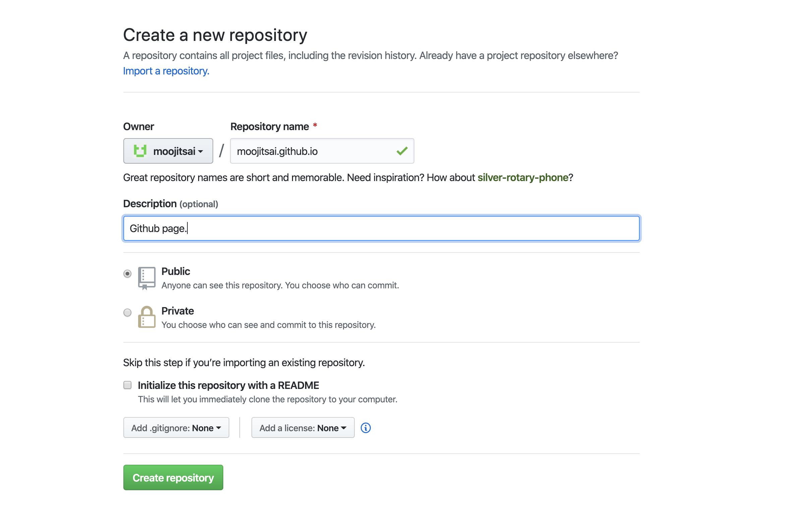Click the green checkmark in repository name
The image size is (812, 513).
click(x=402, y=151)
